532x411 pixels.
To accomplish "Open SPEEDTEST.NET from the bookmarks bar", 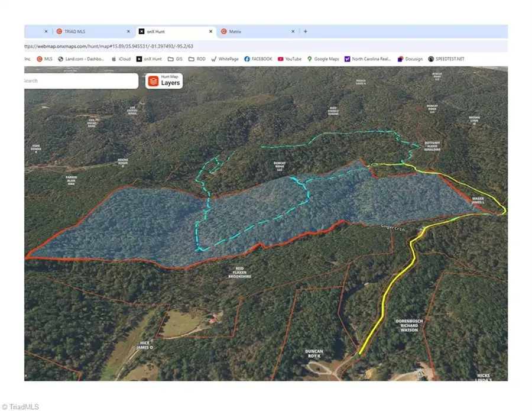I will (x=447, y=59).
